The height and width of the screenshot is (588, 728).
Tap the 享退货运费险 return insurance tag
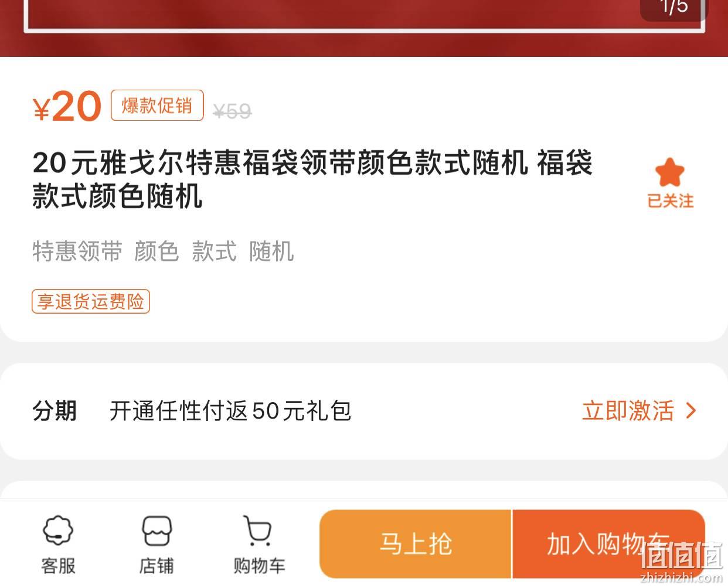[x=91, y=301]
